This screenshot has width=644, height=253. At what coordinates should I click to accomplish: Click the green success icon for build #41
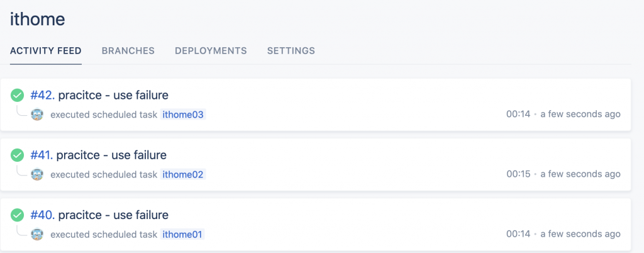pos(18,155)
